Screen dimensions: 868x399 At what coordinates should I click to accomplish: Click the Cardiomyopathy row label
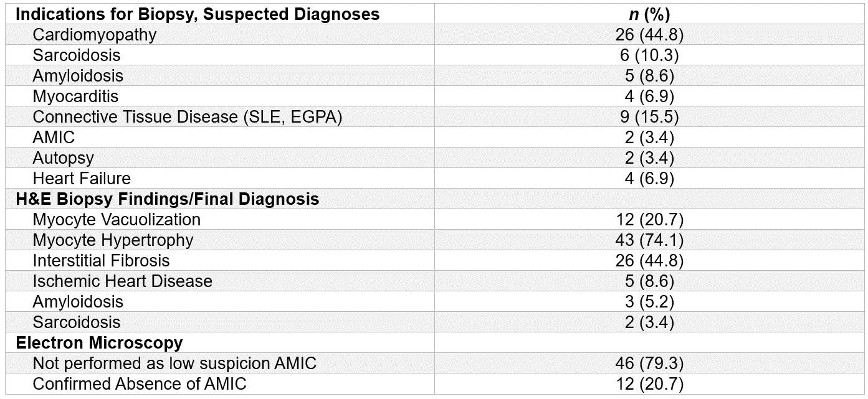pyautogui.click(x=95, y=35)
